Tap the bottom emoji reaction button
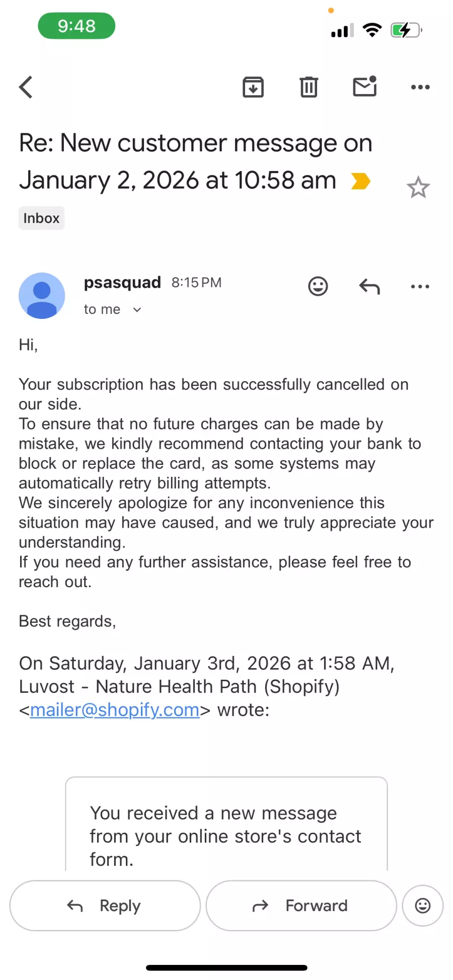The height and width of the screenshot is (980, 453). click(422, 906)
